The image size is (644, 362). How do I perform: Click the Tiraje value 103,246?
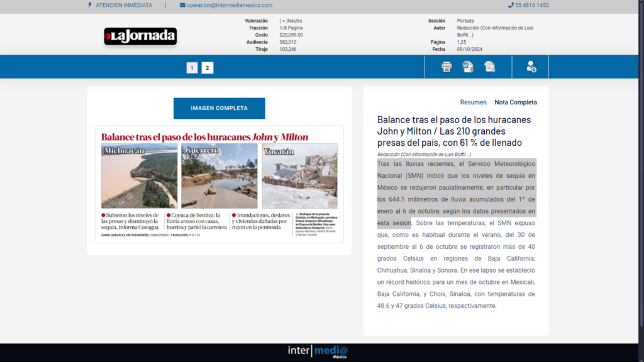[x=288, y=49]
